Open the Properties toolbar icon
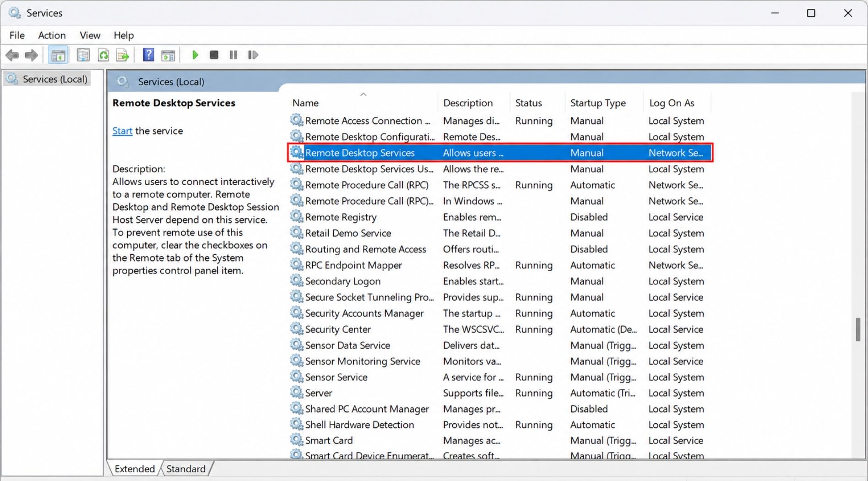The width and height of the screenshot is (868, 481). [83, 55]
